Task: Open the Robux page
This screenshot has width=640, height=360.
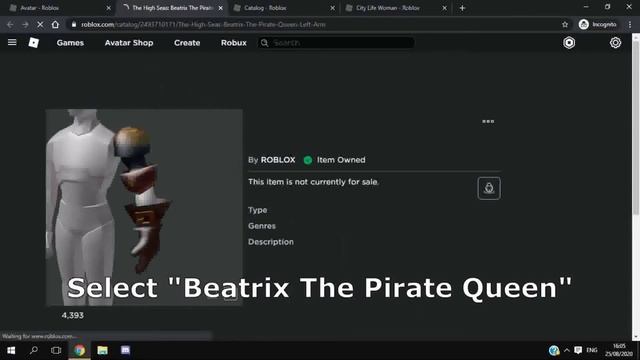Action: click(233, 43)
